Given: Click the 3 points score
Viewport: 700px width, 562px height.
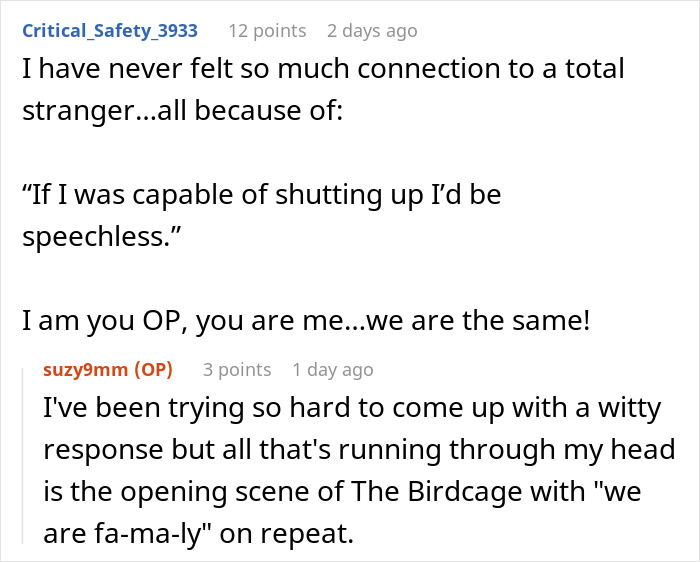Looking at the screenshot, I should 237,370.
